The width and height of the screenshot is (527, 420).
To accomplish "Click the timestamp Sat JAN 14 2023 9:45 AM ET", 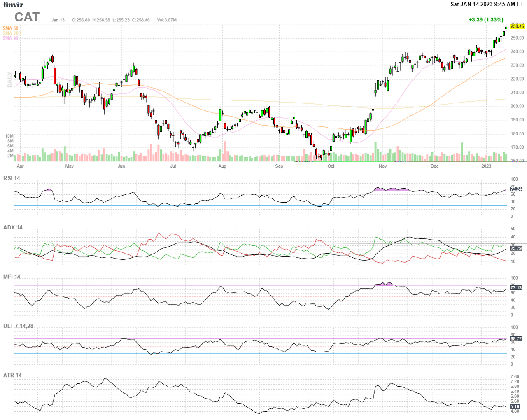I will click(x=487, y=4).
